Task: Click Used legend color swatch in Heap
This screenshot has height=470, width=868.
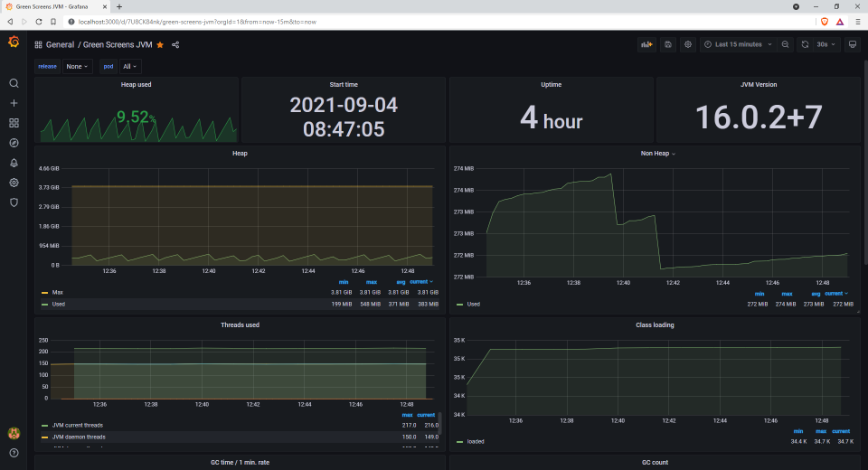Action: (45, 305)
